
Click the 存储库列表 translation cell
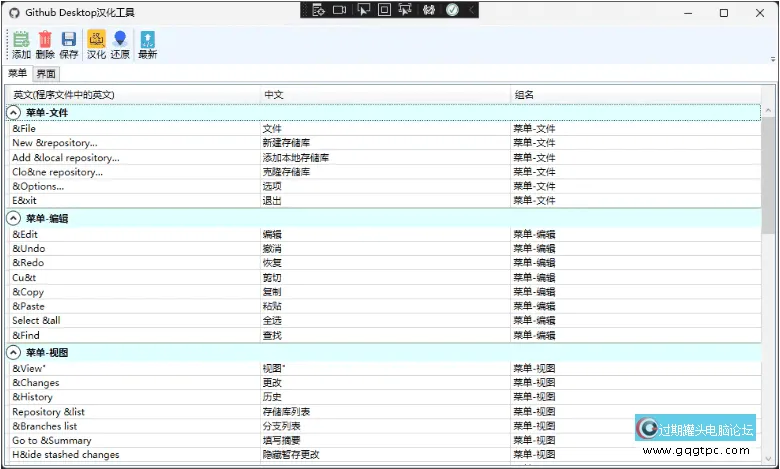pyautogui.click(x=386, y=412)
